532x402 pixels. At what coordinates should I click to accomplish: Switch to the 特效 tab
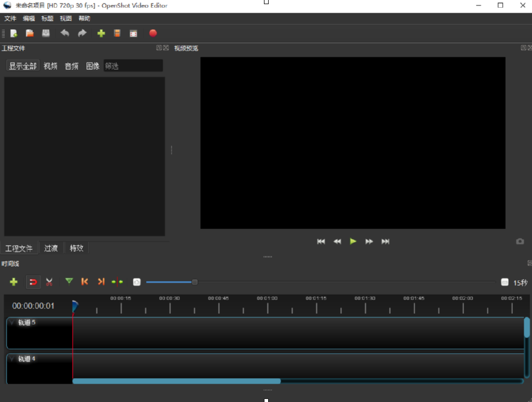coord(76,248)
